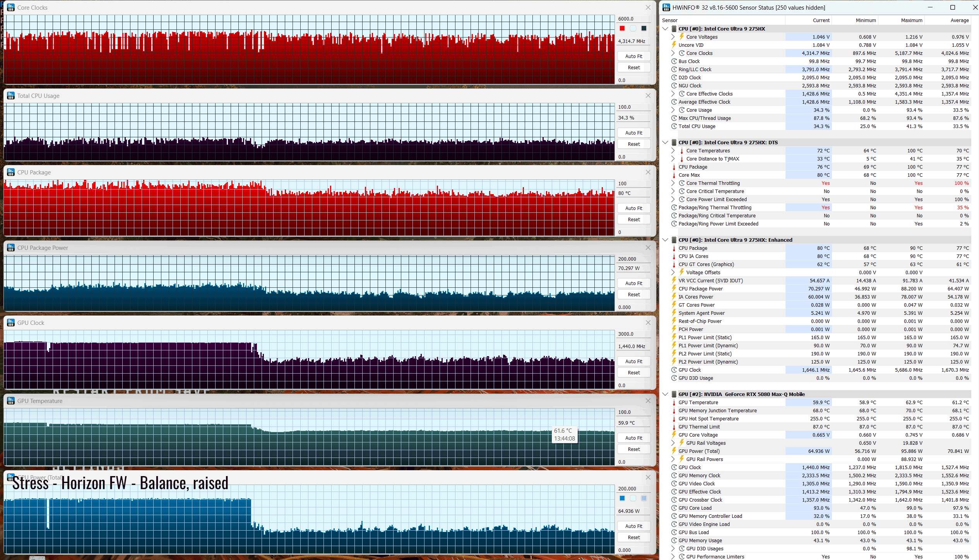Pick dark color swatch in Core Clocks graph
This screenshot has width=979, height=560.
pyautogui.click(x=644, y=28)
